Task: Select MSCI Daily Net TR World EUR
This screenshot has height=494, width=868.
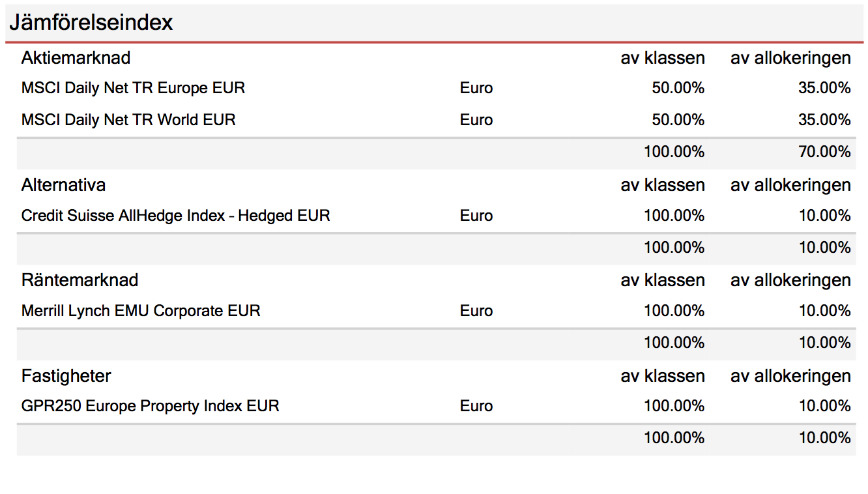Action: [x=128, y=120]
